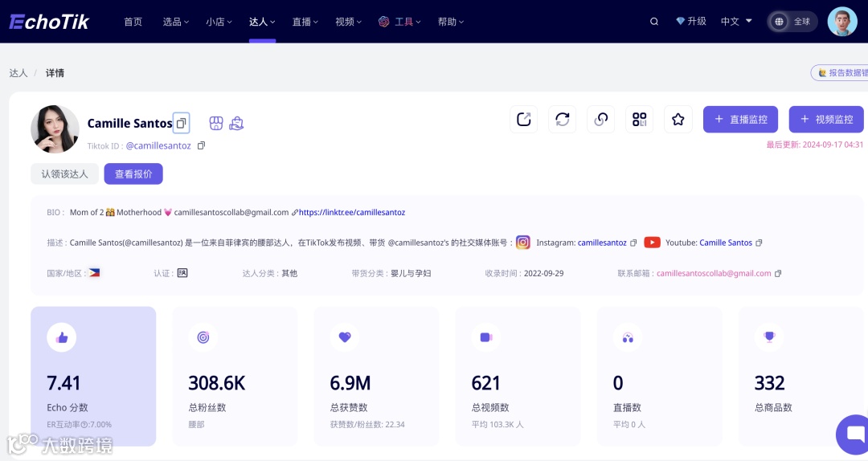
Task: Select the 总粉丝数 308.6K card
Action: coord(235,377)
